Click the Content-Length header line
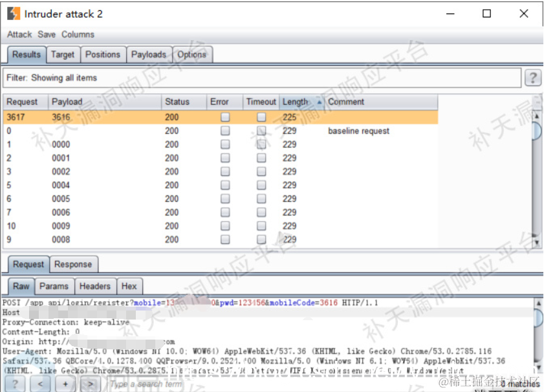 click(41, 332)
